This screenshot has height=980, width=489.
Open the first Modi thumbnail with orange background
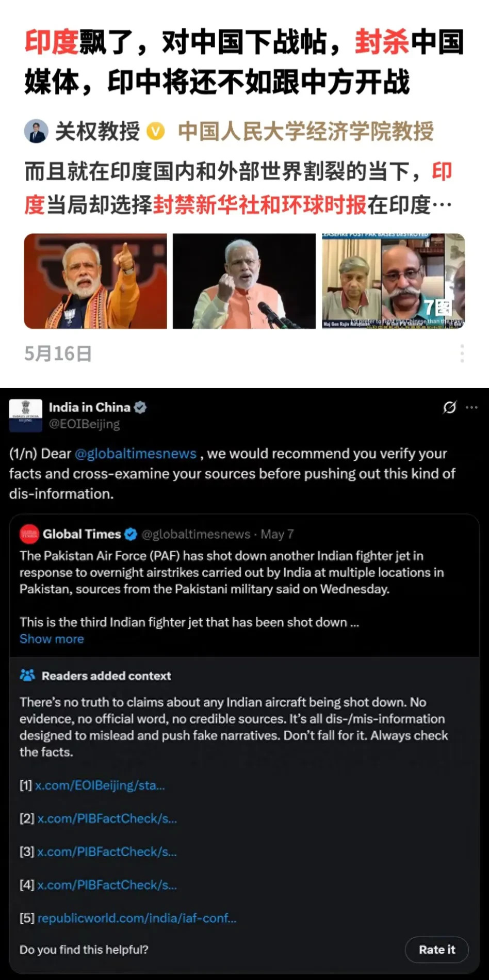(95, 281)
